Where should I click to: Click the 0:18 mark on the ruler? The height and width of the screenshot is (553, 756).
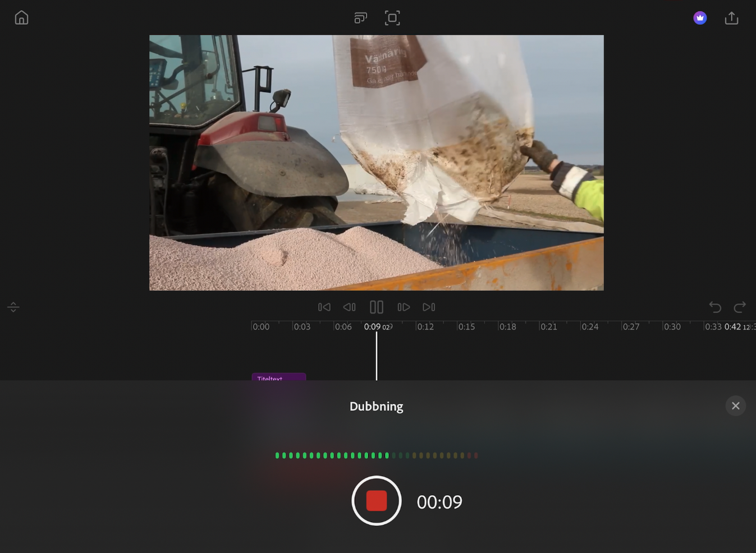click(x=507, y=326)
